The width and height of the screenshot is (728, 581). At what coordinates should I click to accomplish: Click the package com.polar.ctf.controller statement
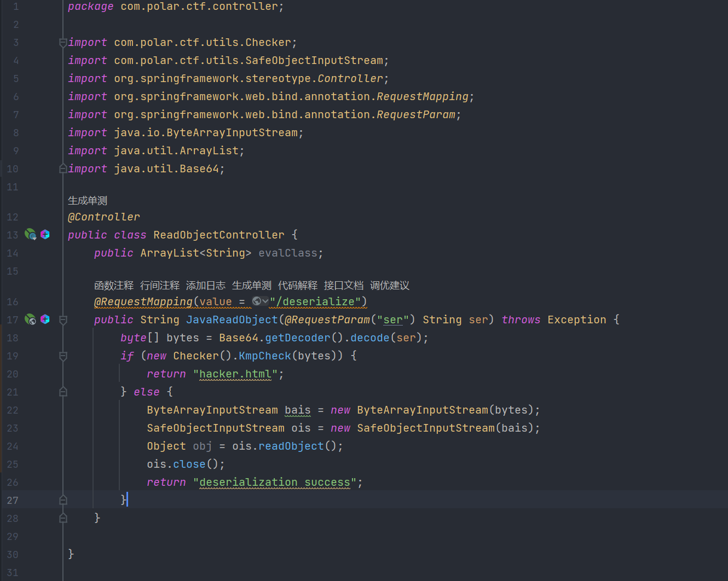tap(176, 7)
